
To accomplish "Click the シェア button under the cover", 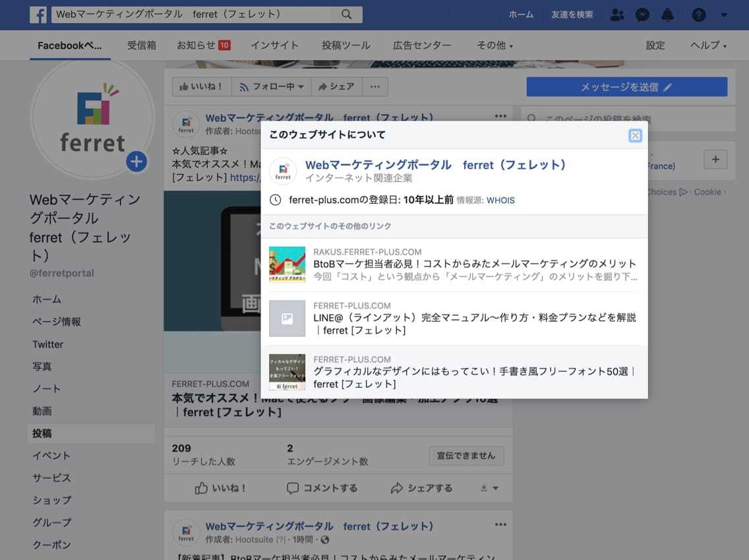I will pyautogui.click(x=336, y=86).
